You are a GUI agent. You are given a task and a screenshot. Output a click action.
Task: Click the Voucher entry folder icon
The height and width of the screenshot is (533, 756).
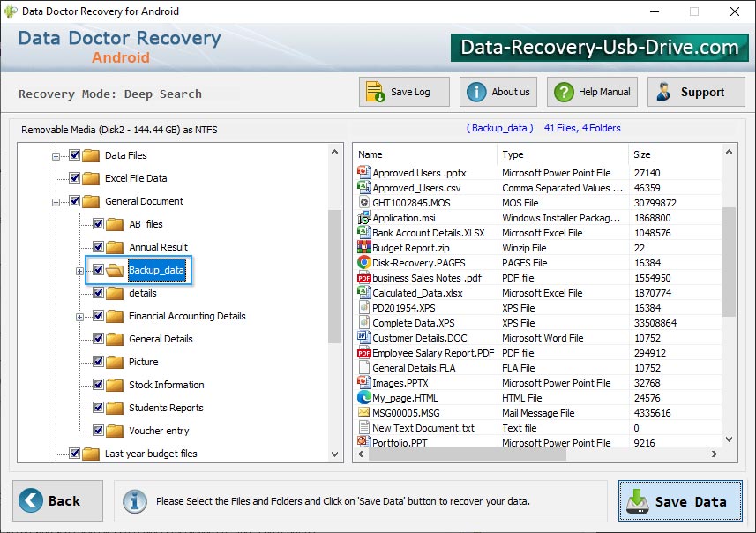click(x=115, y=431)
